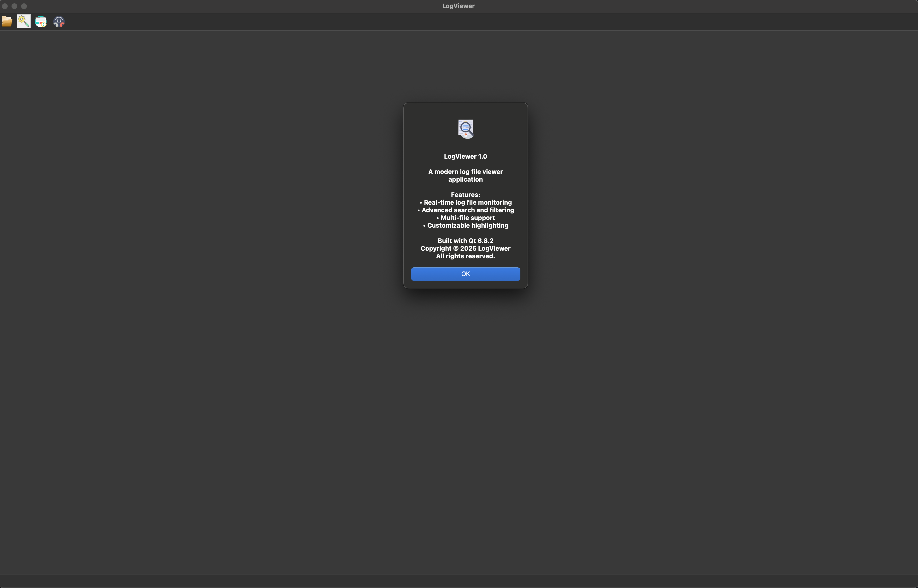
Task: Click the yellow gear wrench toolbar icon
Action: (x=24, y=21)
